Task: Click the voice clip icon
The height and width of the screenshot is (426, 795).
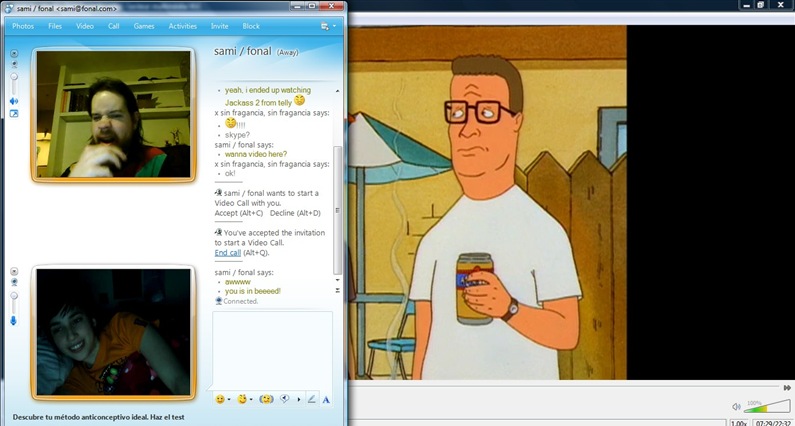Action: point(285,400)
